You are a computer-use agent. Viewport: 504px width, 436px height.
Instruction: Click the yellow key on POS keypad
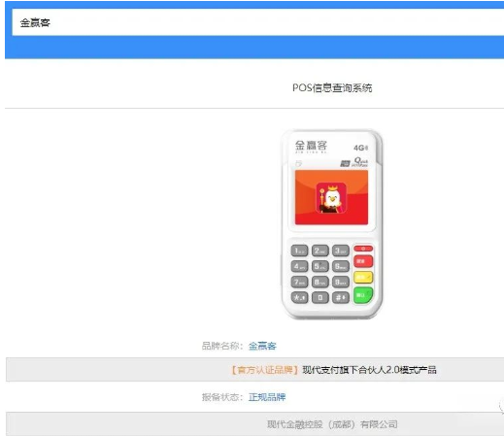point(363,277)
